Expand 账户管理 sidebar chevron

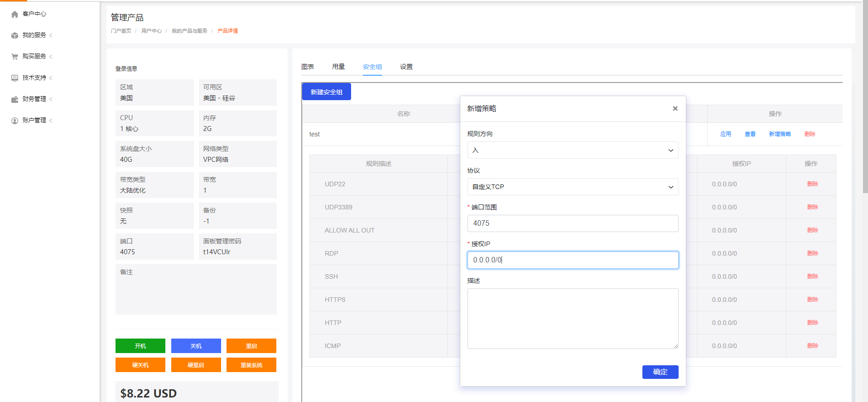pyautogui.click(x=51, y=121)
